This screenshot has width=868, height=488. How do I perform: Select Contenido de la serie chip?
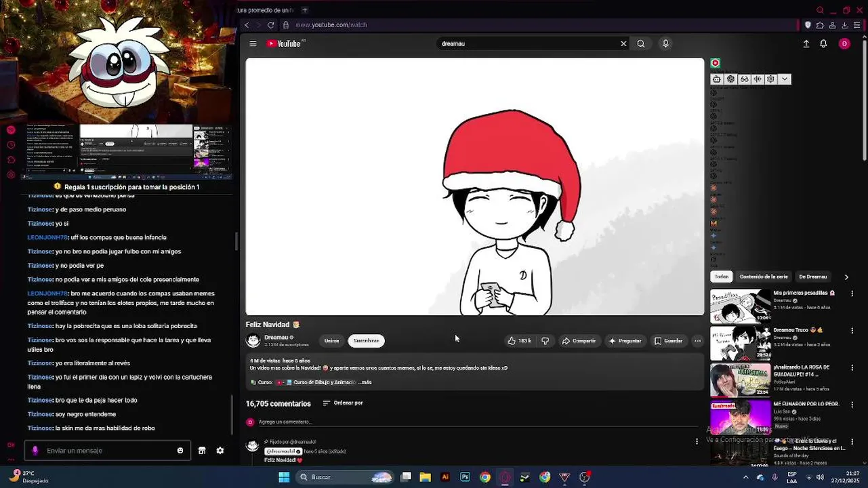tap(764, 277)
